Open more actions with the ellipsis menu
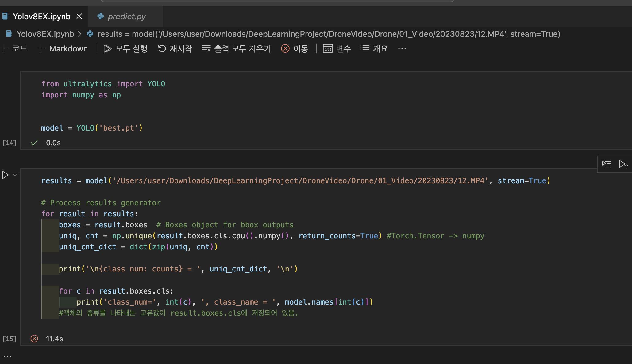The width and height of the screenshot is (632, 364). click(402, 48)
